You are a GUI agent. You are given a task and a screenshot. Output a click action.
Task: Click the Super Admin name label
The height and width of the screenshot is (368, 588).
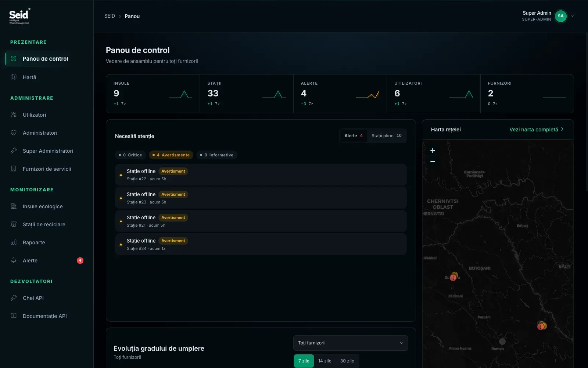click(537, 13)
